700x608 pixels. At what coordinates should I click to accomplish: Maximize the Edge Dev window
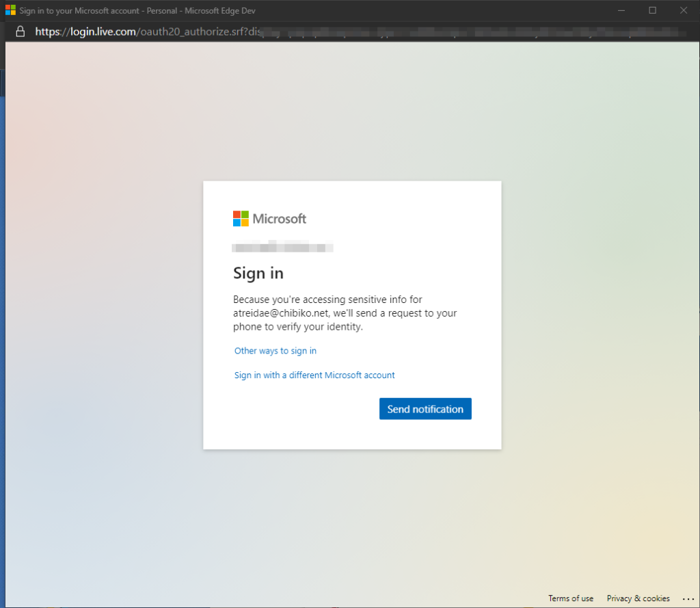click(x=652, y=10)
